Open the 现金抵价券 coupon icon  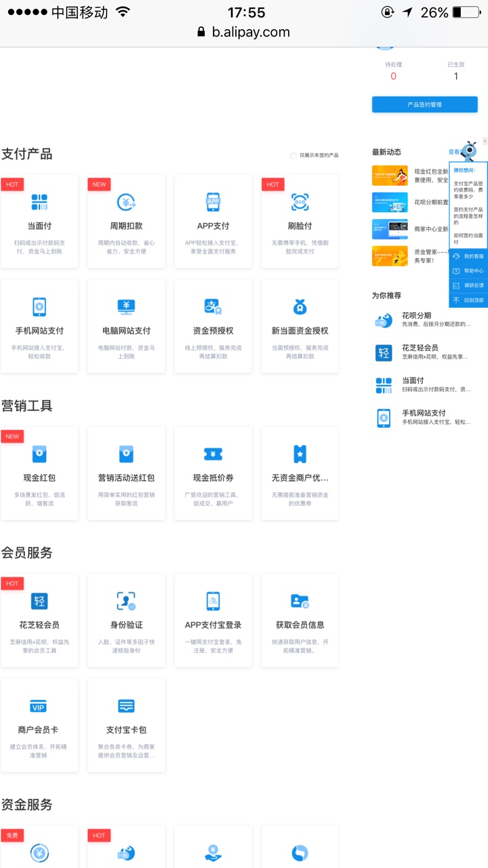(x=213, y=454)
